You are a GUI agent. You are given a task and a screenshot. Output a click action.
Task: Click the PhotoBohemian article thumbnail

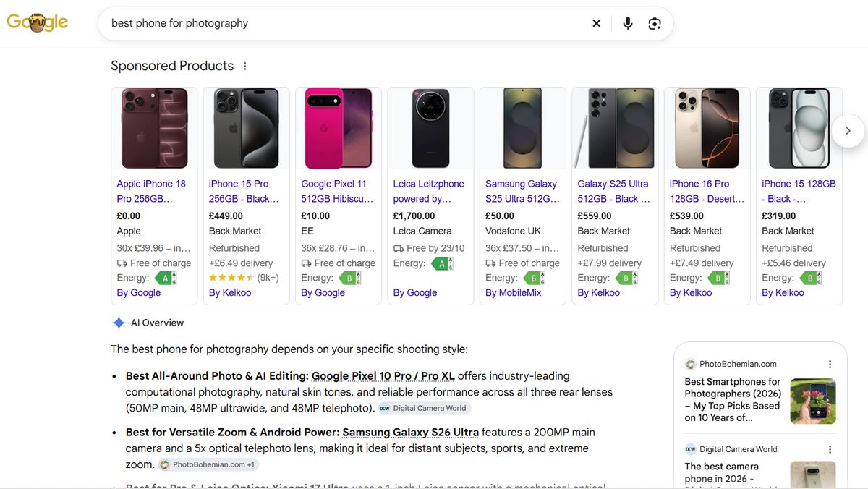[813, 401]
